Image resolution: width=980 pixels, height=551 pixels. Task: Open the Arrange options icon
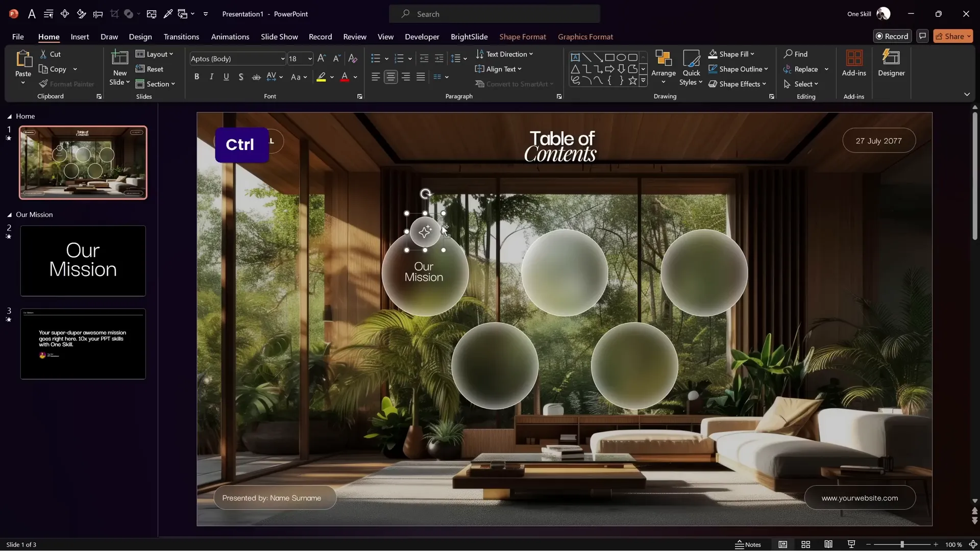click(663, 58)
